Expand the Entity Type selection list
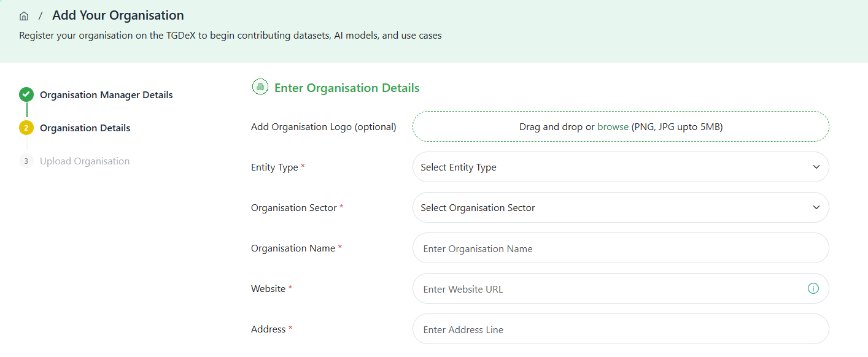 point(620,166)
